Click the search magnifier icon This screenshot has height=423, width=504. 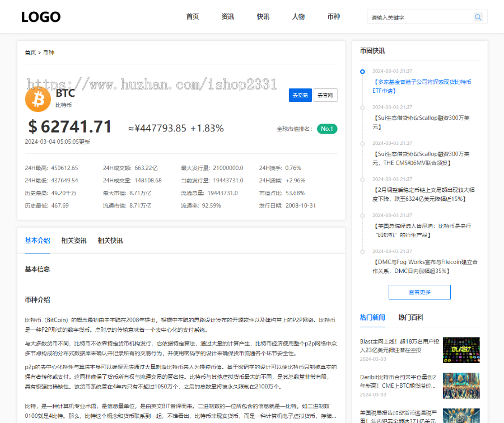(x=478, y=17)
